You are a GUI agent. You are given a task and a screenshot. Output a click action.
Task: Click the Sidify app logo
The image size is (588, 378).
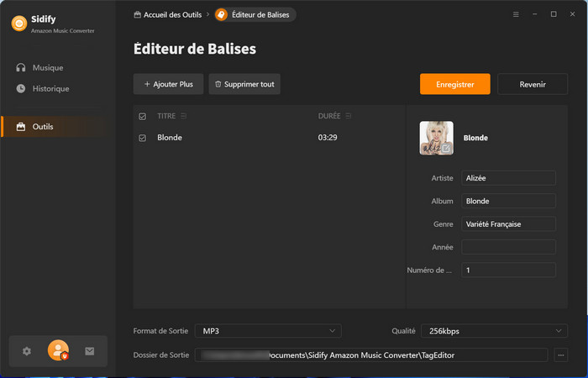(18, 24)
